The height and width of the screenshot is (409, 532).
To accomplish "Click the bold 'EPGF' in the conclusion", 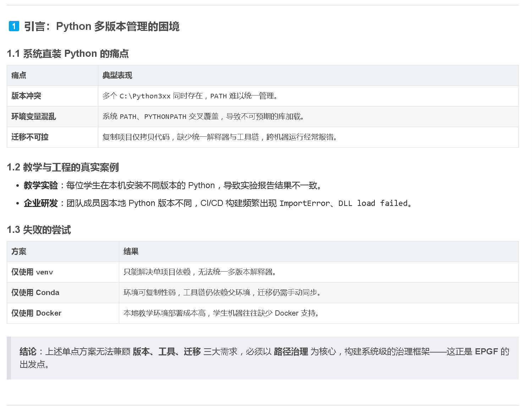I will click(x=487, y=351).
